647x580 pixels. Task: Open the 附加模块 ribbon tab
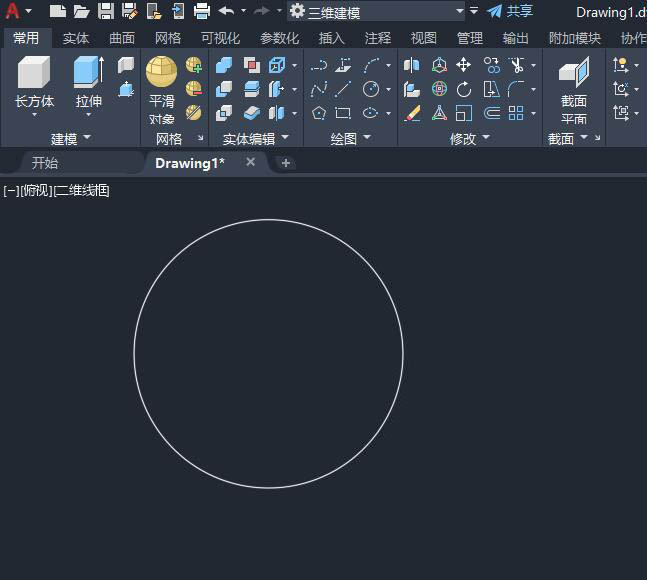(575, 38)
